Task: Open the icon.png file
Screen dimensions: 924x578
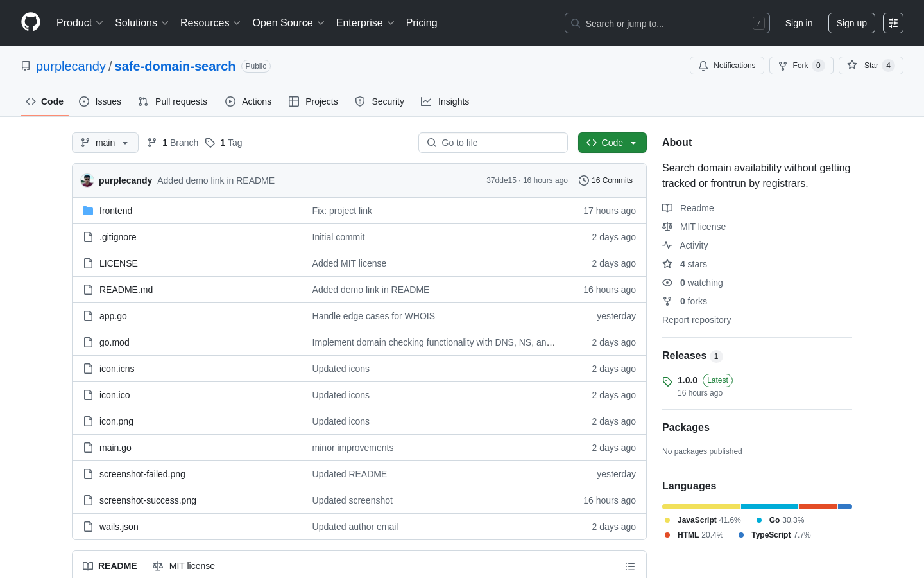Action: [116, 421]
